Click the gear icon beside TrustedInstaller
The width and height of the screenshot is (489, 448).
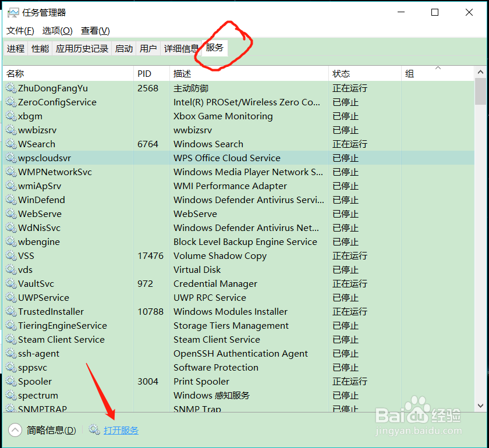pyautogui.click(x=11, y=311)
